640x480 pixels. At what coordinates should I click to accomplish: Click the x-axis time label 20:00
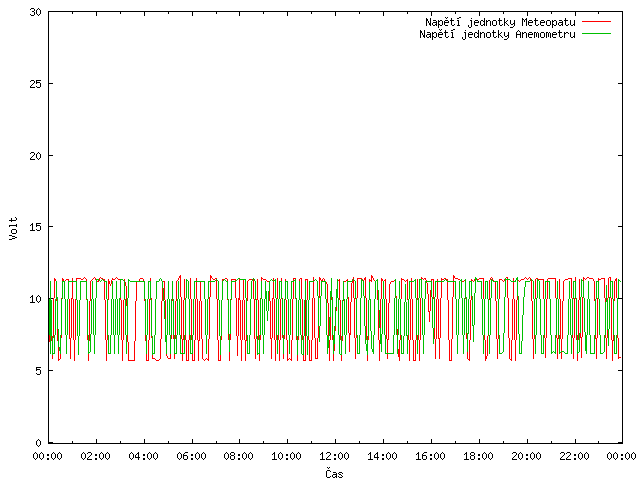click(526, 456)
